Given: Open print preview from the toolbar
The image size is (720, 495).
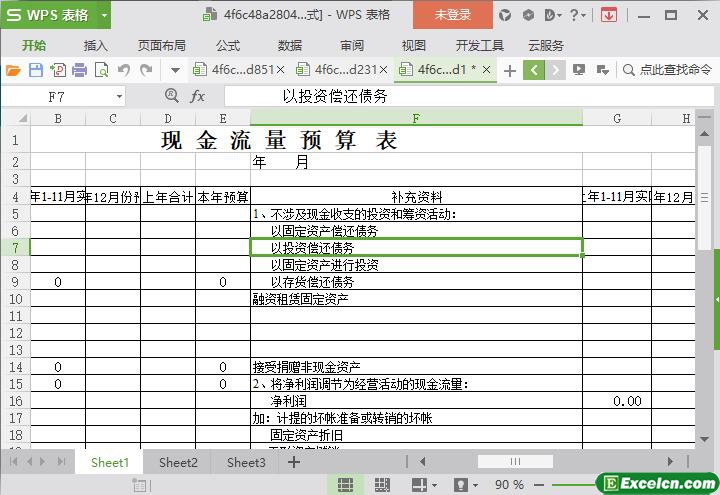Looking at the screenshot, I should [x=101, y=70].
